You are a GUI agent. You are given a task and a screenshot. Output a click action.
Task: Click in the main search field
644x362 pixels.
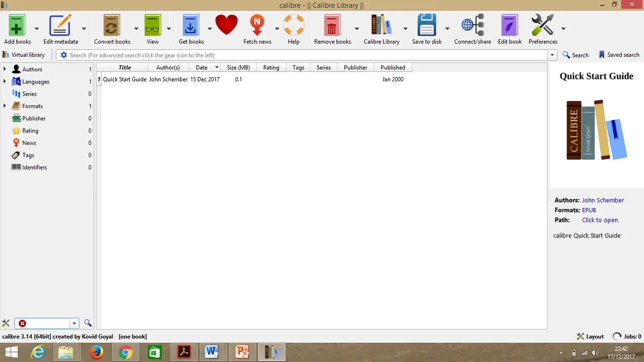307,55
